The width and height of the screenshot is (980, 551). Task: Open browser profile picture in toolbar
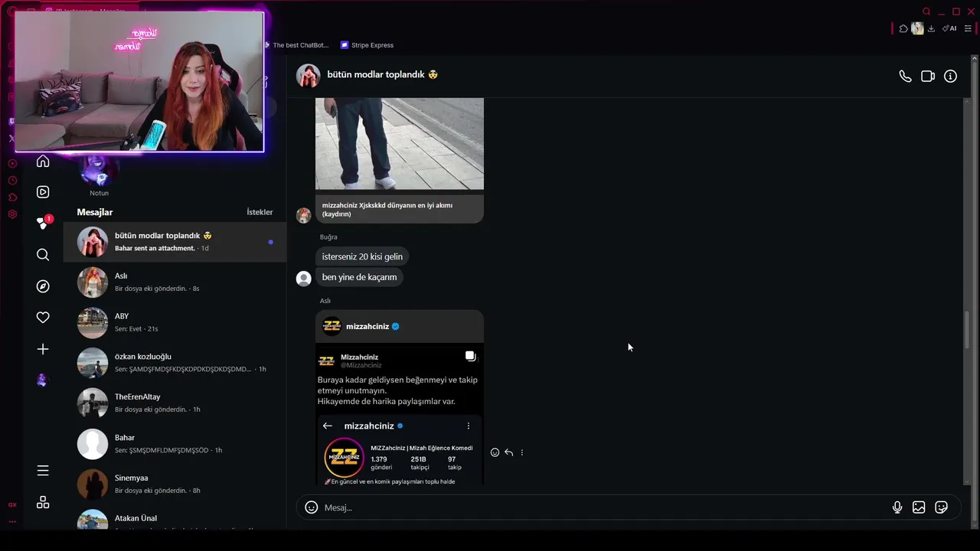coord(917,28)
